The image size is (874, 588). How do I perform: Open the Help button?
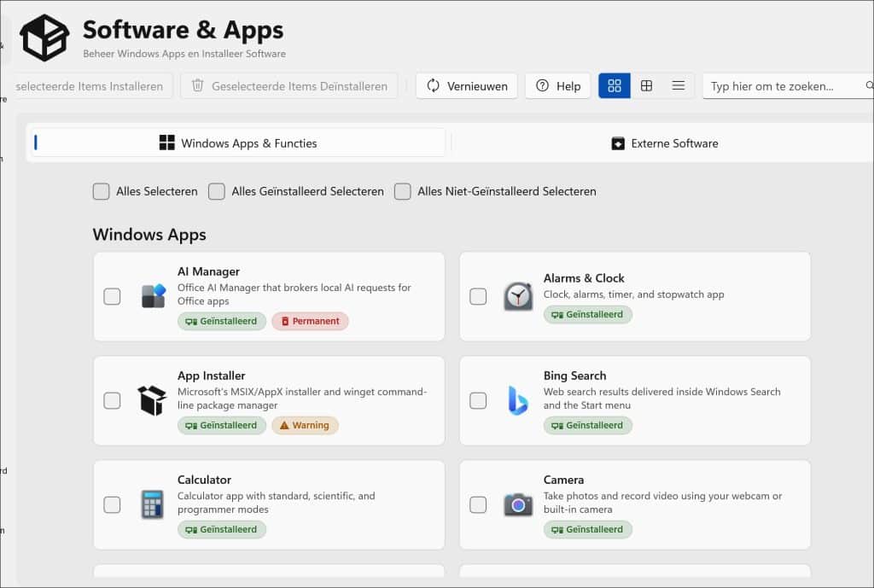point(557,86)
